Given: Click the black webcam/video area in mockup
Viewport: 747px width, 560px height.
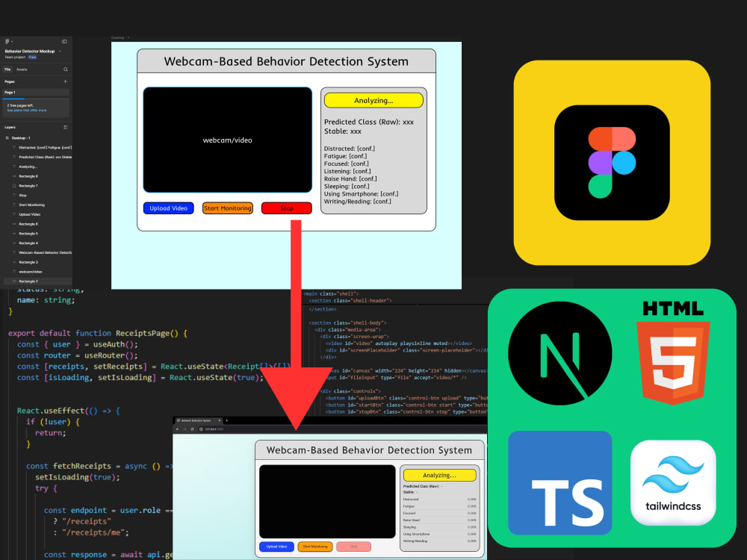Looking at the screenshot, I should 228,140.
